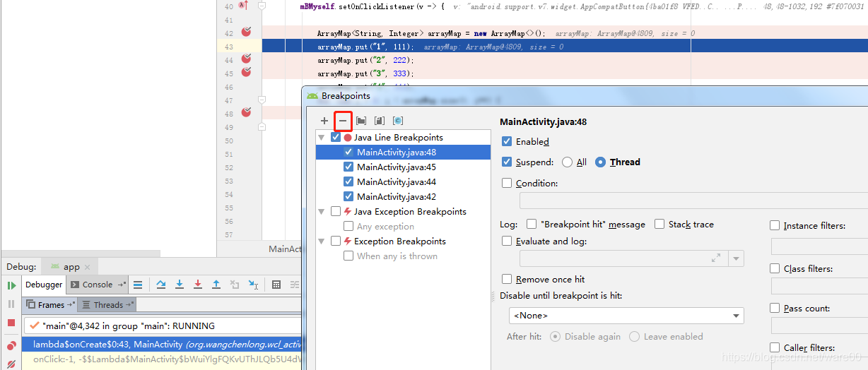Select the All suspend radio option

(x=567, y=162)
